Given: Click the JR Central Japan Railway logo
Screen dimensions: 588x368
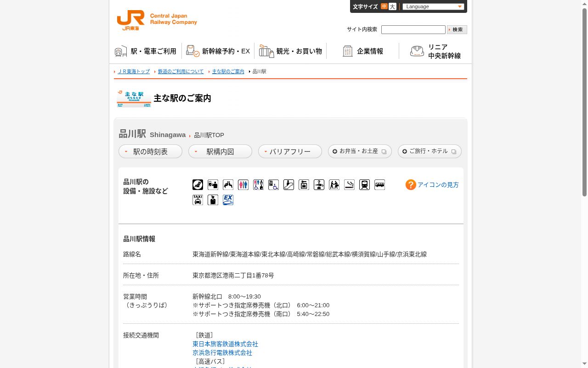Looking at the screenshot, I should [x=157, y=21].
